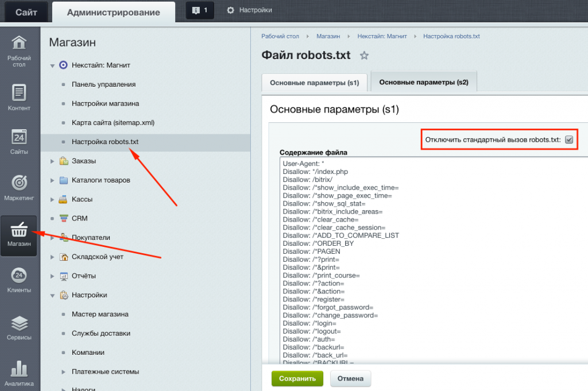The height and width of the screenshot is (391, 588).
Task: Open Настройки in the top bar
Action: click(256, 10)
